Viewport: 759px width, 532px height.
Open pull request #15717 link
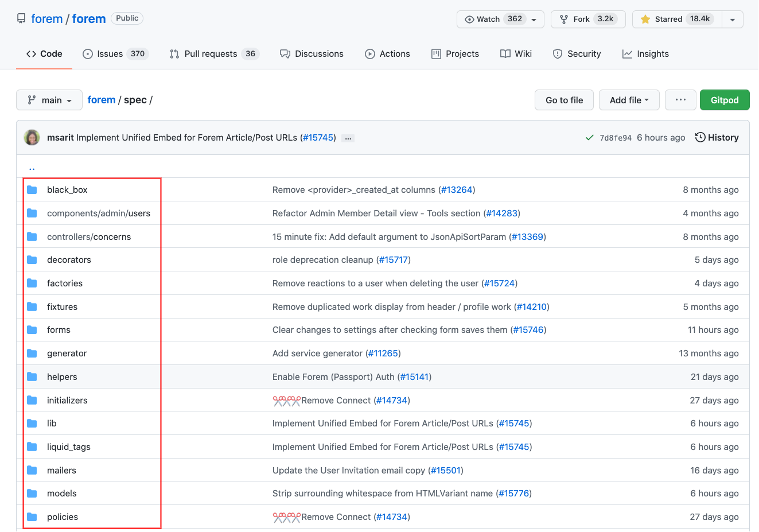pos(394,260)
